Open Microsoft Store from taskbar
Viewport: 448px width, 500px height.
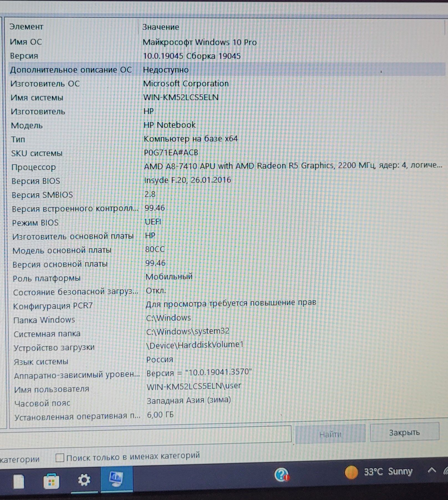click(x=51, y=481)
